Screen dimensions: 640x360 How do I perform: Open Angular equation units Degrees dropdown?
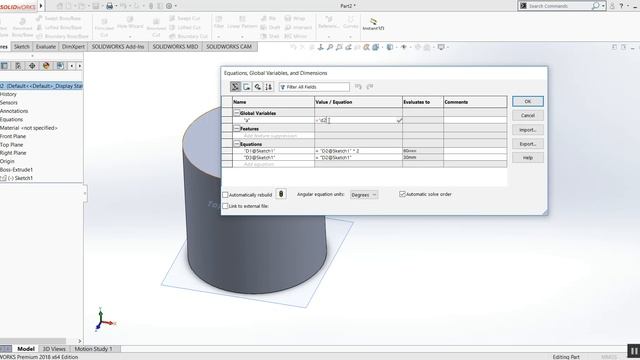point(364,195)
